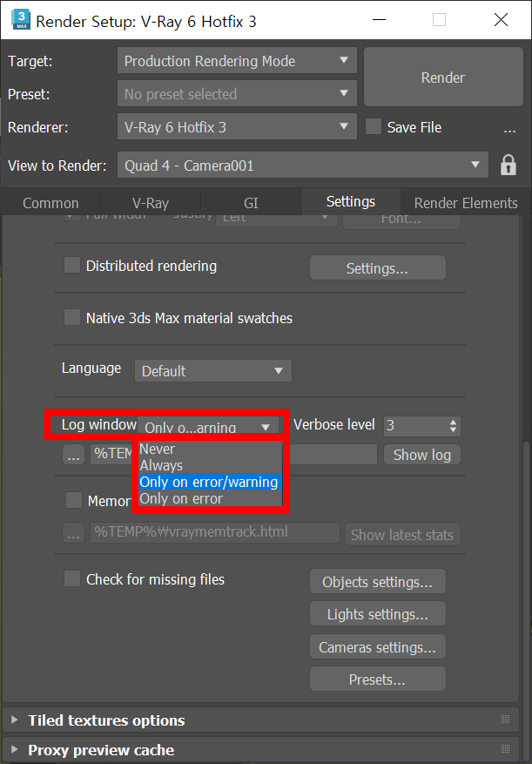The image size is (532, 764).
Task: Click the 3ds Max application icon in title bar
Action: click(19, 20)
